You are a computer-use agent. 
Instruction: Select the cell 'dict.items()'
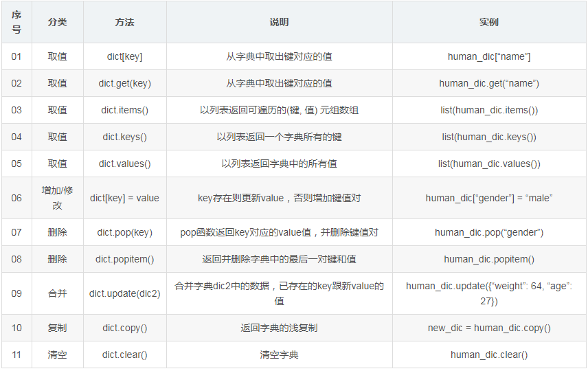point(124,111)
